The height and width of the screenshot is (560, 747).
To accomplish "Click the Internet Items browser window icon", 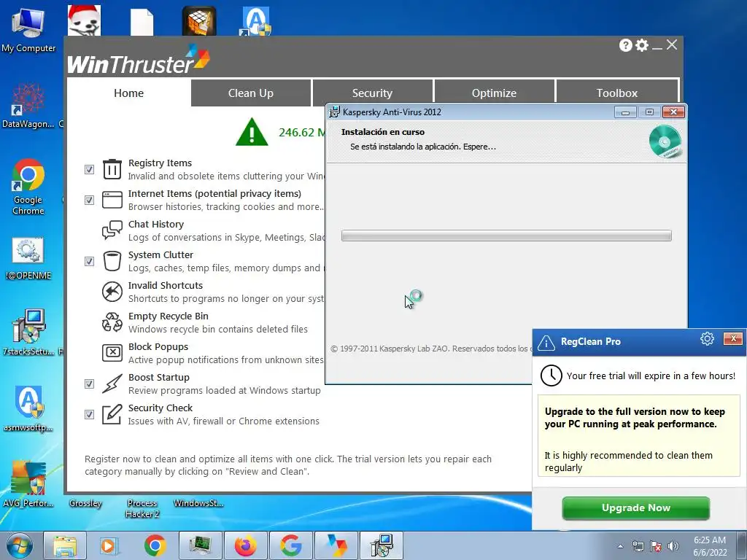I will pyautogui.click(x=112, y=200).
